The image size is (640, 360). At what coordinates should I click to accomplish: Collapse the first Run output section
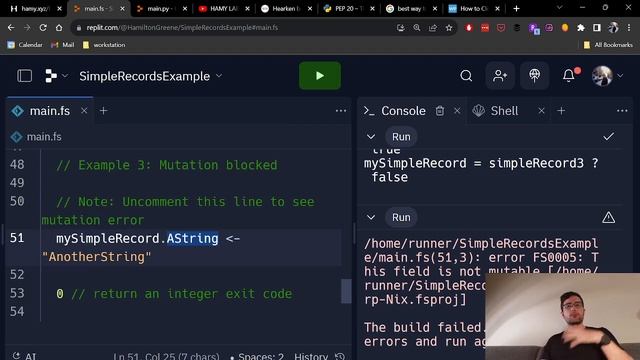[x=371, y=137]
